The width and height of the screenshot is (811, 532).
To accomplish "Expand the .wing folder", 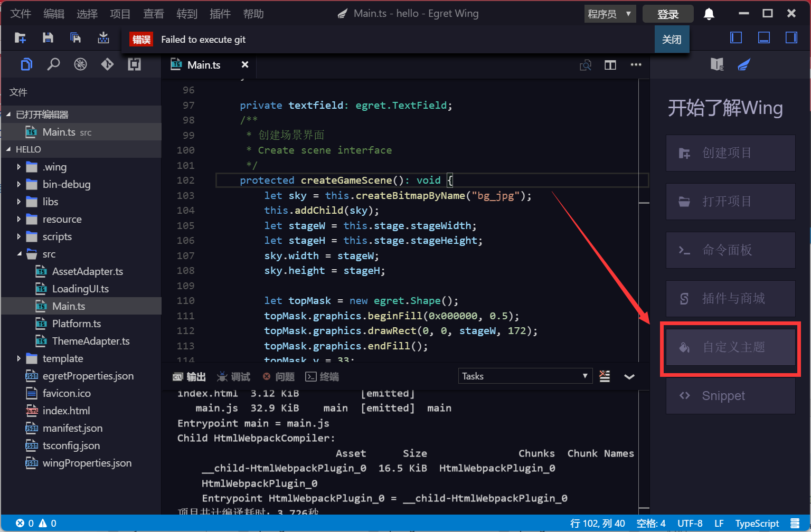I will coord(81,167).
